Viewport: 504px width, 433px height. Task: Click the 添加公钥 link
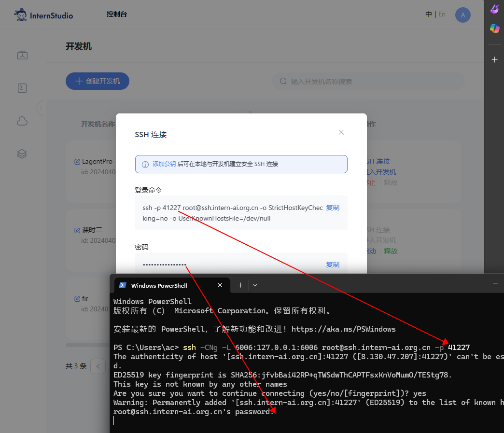[164, 164]
